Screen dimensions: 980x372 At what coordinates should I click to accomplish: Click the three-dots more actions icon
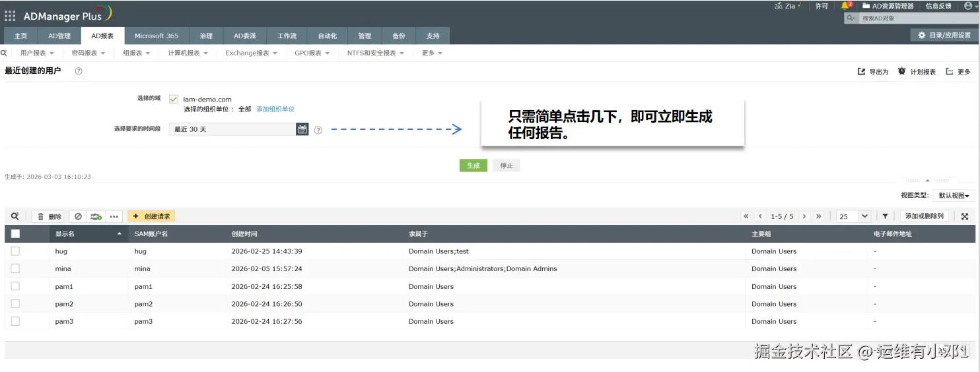tap(114, 216)
